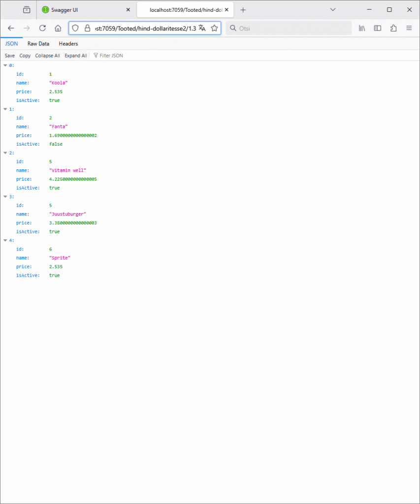This screenshot has width=420, height=504.
Task: Switch to the Headers tab
Action: coord(68,44)
